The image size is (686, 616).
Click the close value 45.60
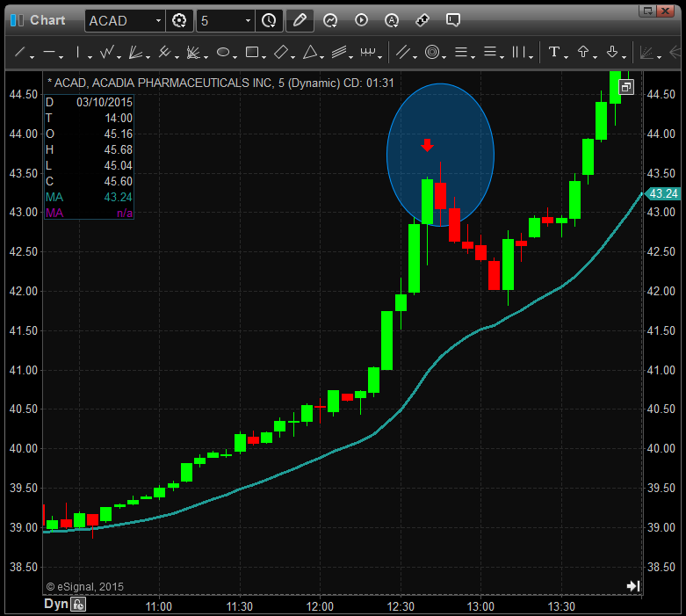coord(118,181)
